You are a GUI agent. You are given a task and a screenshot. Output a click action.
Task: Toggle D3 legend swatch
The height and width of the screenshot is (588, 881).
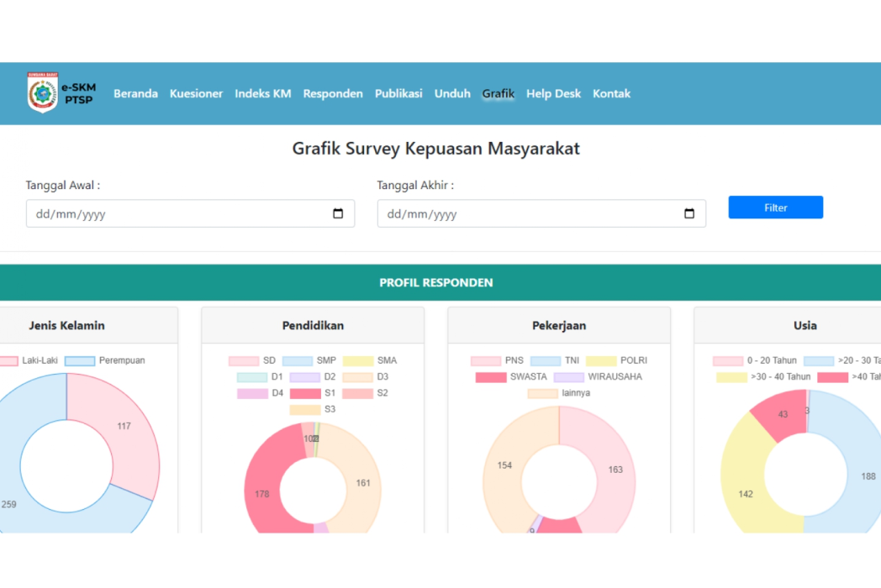click(358, 377)
